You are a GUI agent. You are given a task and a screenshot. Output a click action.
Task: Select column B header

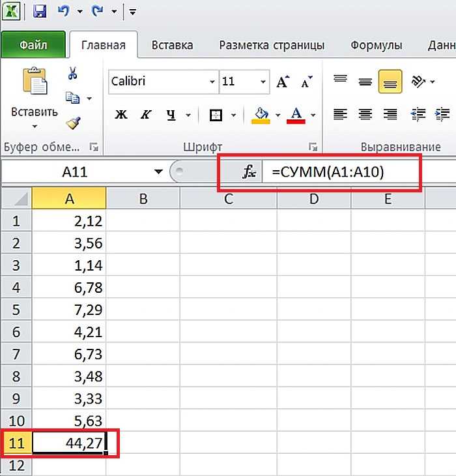(143, 198)
